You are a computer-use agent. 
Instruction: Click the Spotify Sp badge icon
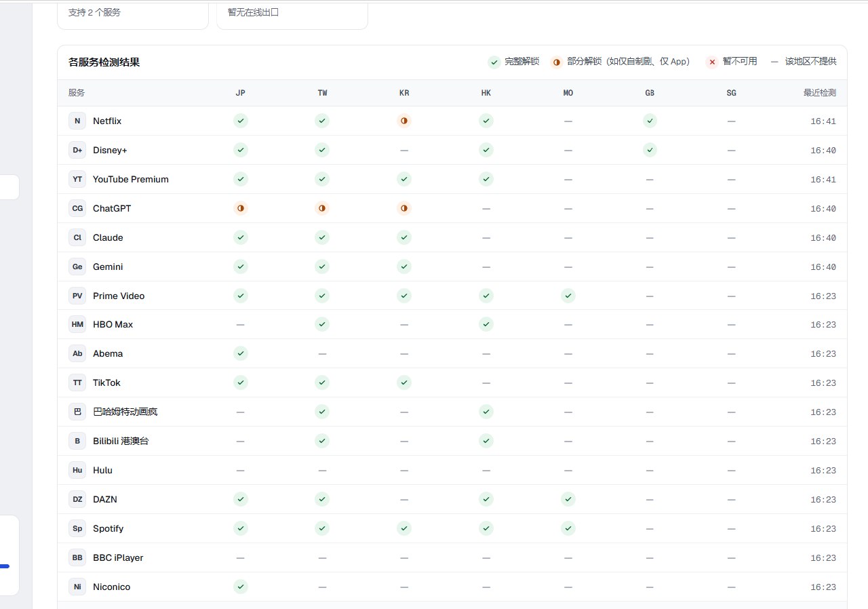[x=77, y=528]
